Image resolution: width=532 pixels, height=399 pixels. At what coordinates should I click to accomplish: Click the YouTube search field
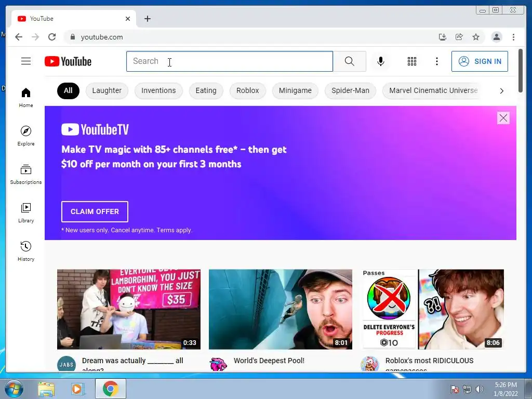[229, 61]
